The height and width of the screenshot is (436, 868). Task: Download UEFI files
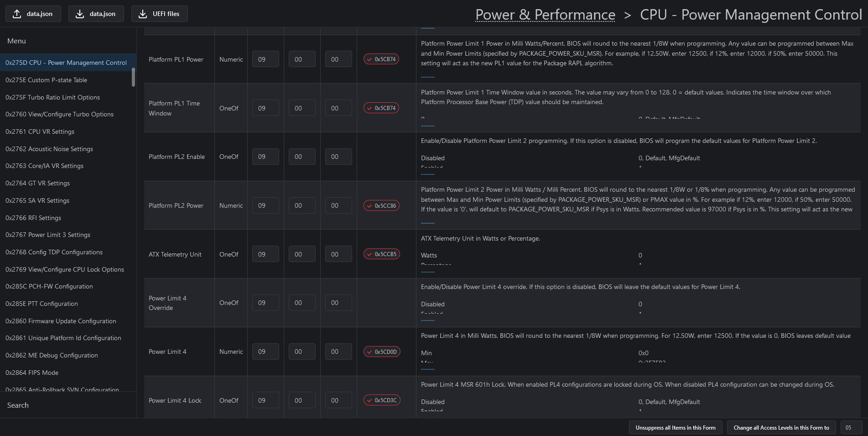(159, 14)
